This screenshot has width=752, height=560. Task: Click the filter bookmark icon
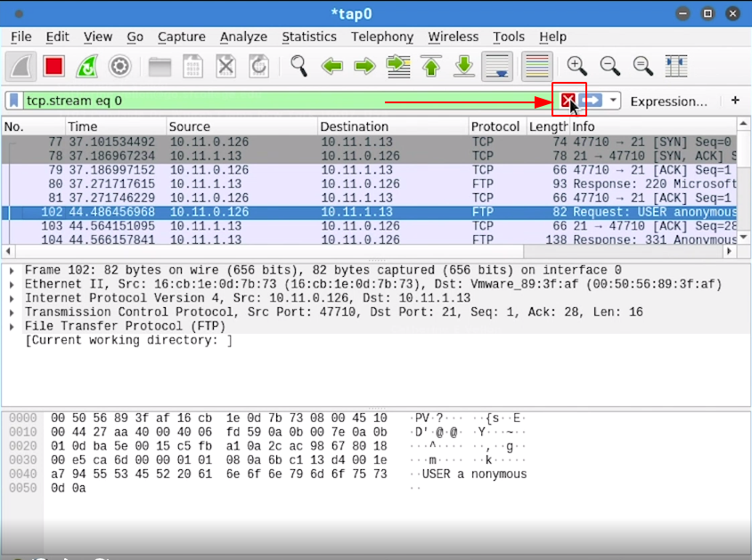click(x=14, y=101)
